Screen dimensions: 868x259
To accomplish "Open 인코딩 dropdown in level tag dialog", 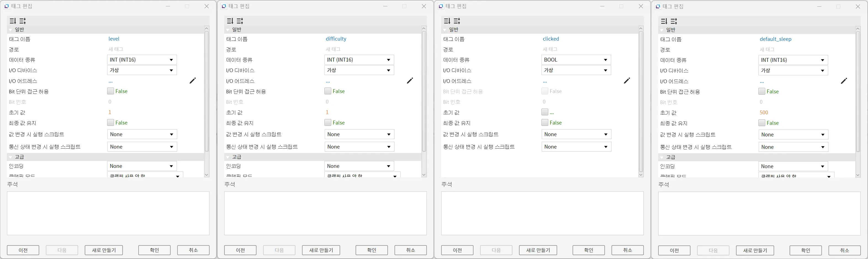I will pyautogui.click(x=142, y=166).
